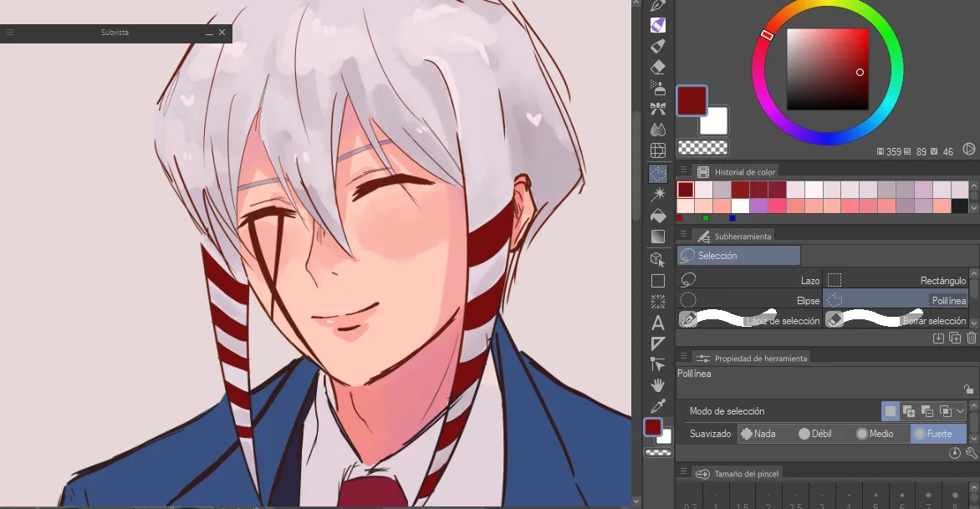
Task: Select the triangle ruler tool
Action: (x=657, y=344)
